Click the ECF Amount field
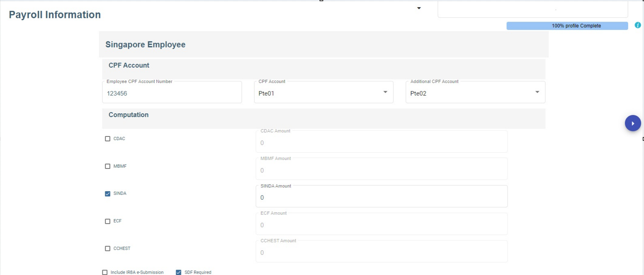 [381, 225]
